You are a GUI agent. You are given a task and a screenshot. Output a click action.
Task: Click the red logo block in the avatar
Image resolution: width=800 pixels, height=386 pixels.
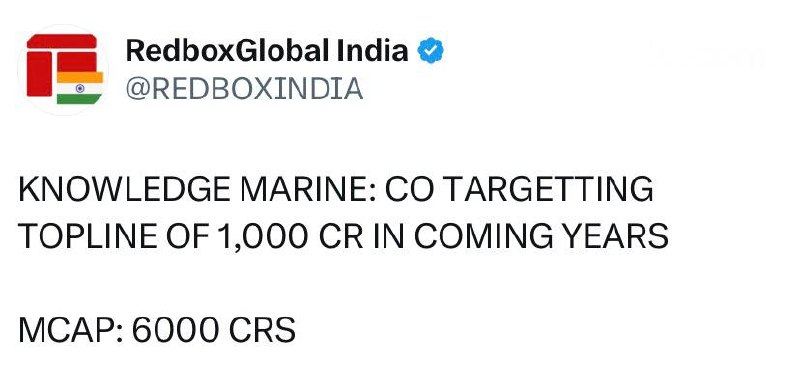pos(39,73)
